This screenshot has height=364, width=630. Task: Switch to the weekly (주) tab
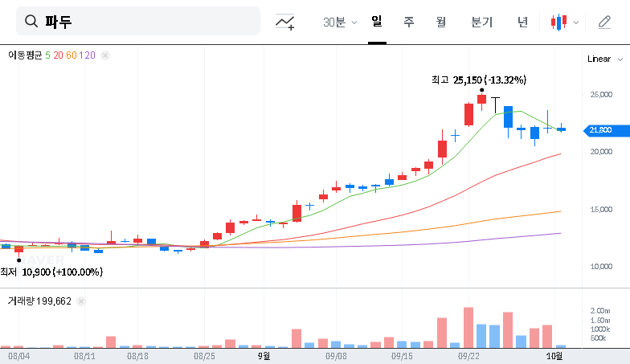[x=409, y=22]
